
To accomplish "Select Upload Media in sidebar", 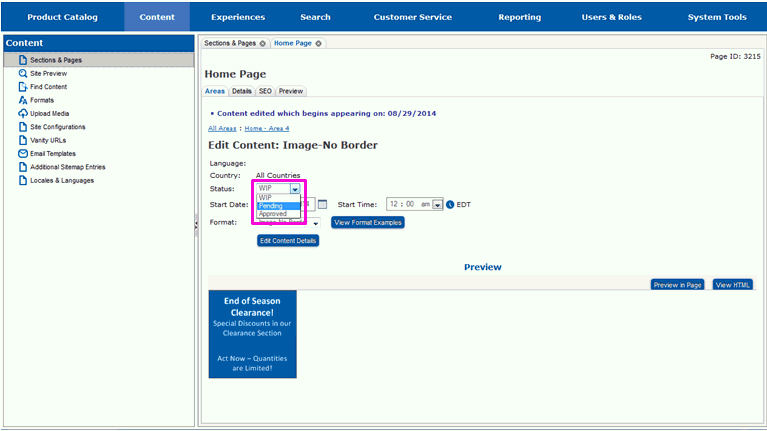I will pos(49,113).
